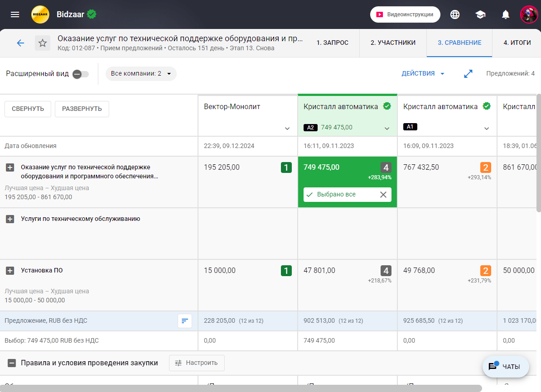The width and height of the screenshot is (541, 392).
Task: Expand comparison table to fullscreen
Action: [468, 74]
